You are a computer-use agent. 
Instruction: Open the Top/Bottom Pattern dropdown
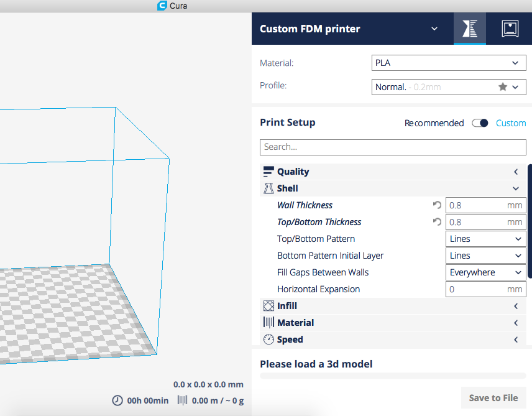pos(486,239)
